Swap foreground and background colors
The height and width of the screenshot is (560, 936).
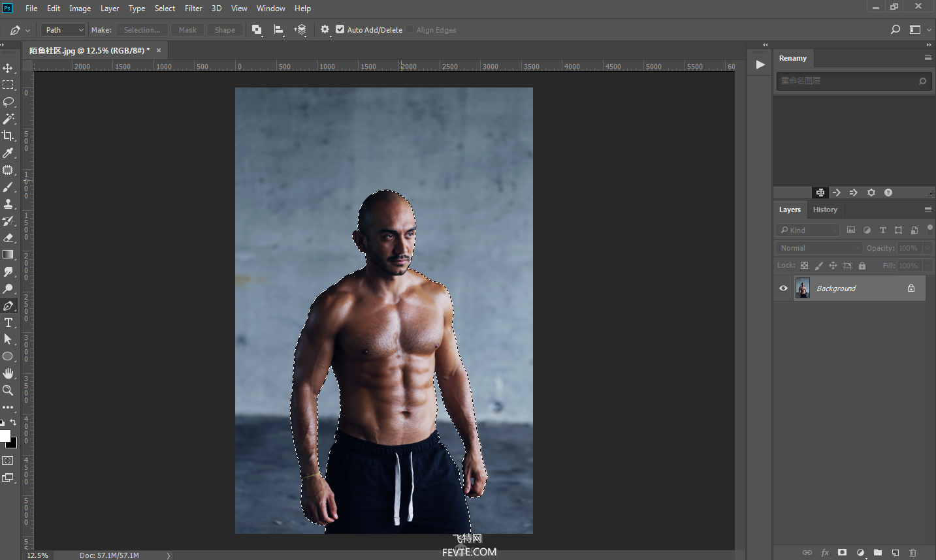coord(13,422)
